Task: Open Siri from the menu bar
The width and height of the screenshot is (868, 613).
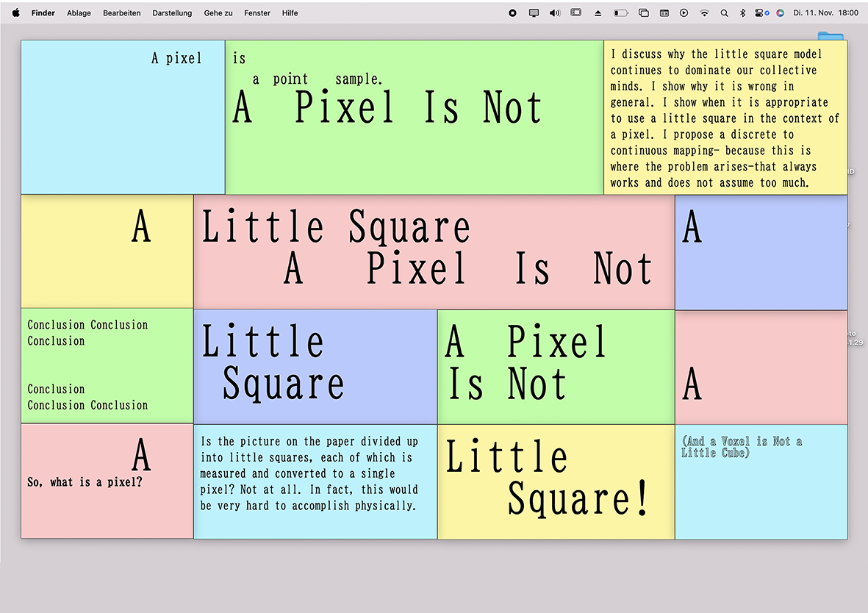Action: (780, 13)
